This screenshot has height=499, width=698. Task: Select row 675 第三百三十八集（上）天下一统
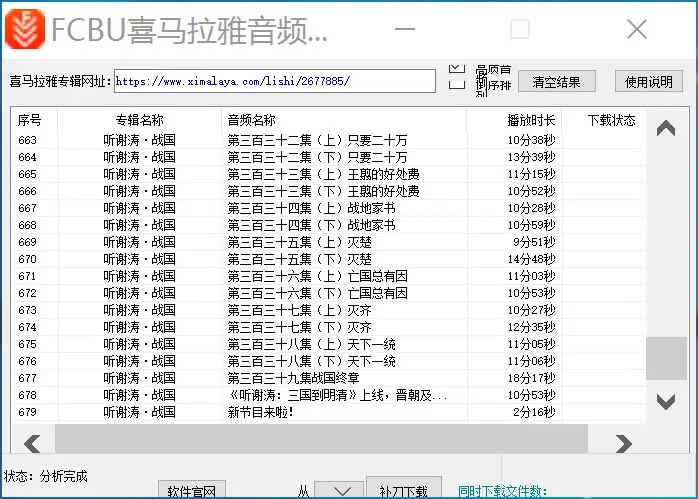[x=329, y=344]
